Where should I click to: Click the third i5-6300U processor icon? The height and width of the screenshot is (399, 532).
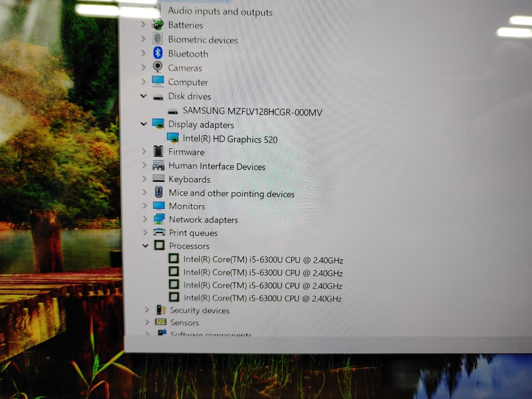pos(174,284)
